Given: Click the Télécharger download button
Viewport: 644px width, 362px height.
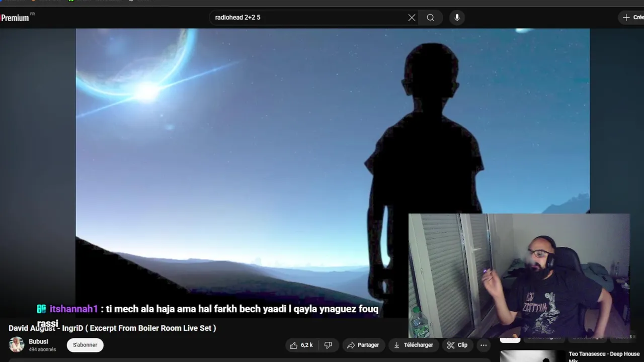Looking at the screenshot, I should pos(414,345).
